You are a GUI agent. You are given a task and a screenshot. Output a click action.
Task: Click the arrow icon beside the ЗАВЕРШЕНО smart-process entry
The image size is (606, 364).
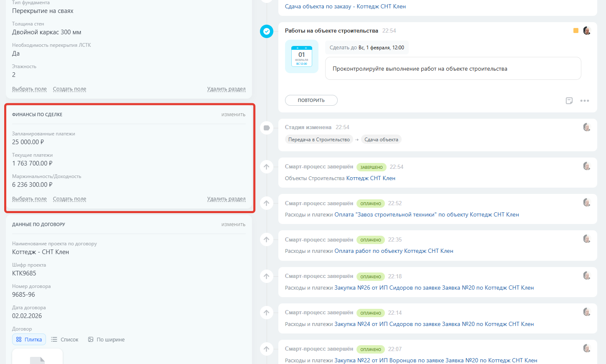[267, 167]
